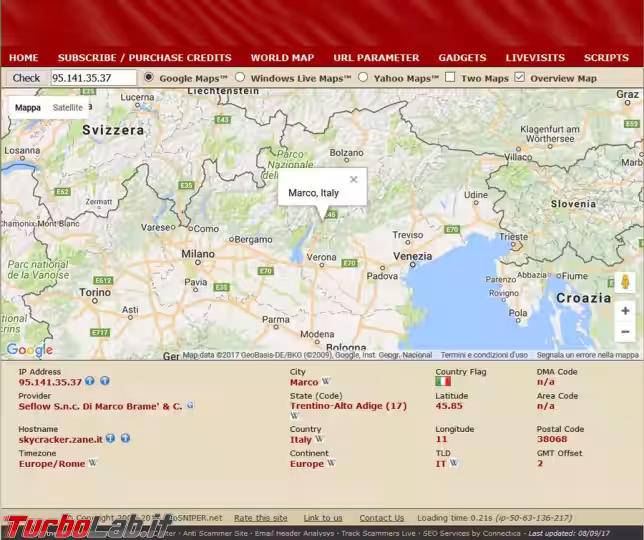Follow the Contact Us link
Viewport: 644px width, 540px height.
click(x=382, y=518)
